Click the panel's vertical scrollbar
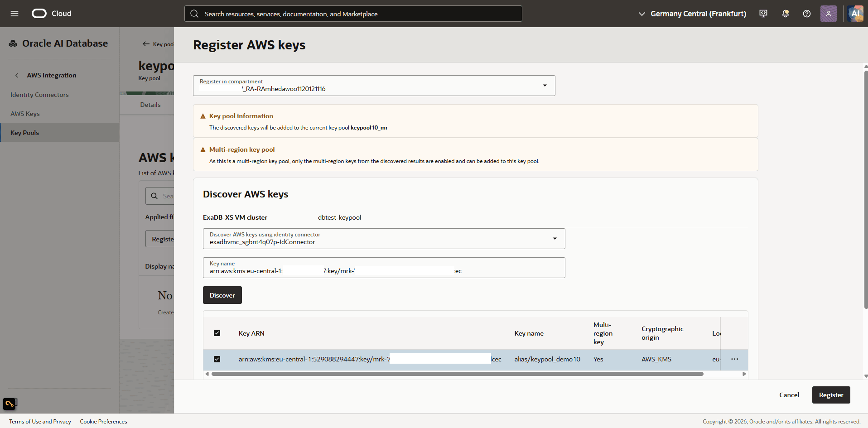The image size is (868, 428). click(x=866, y=190)
